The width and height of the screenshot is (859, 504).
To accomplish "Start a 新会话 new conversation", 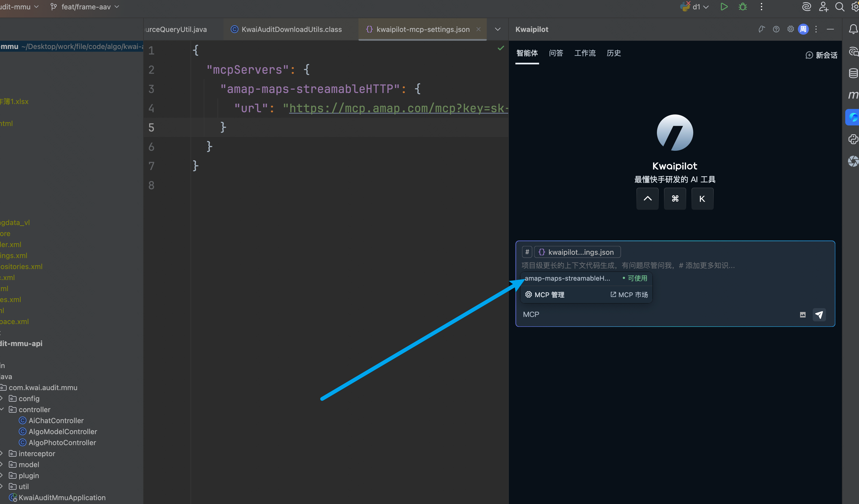I will pos(822,55).
